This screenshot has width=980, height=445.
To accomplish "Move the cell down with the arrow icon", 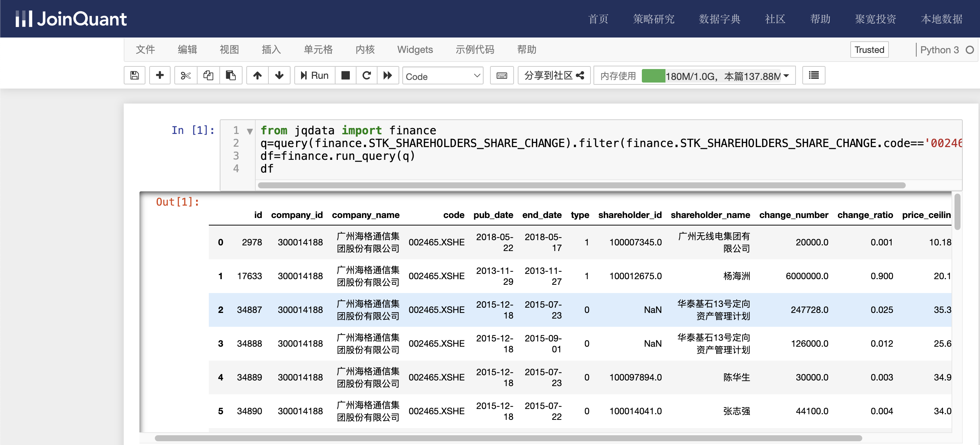I will (x=279, y=75).
